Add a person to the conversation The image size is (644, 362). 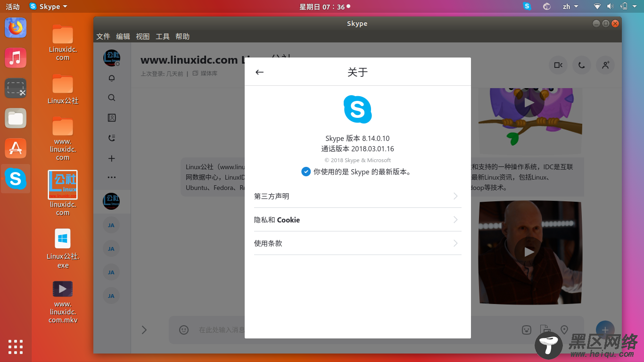(605, 66)
